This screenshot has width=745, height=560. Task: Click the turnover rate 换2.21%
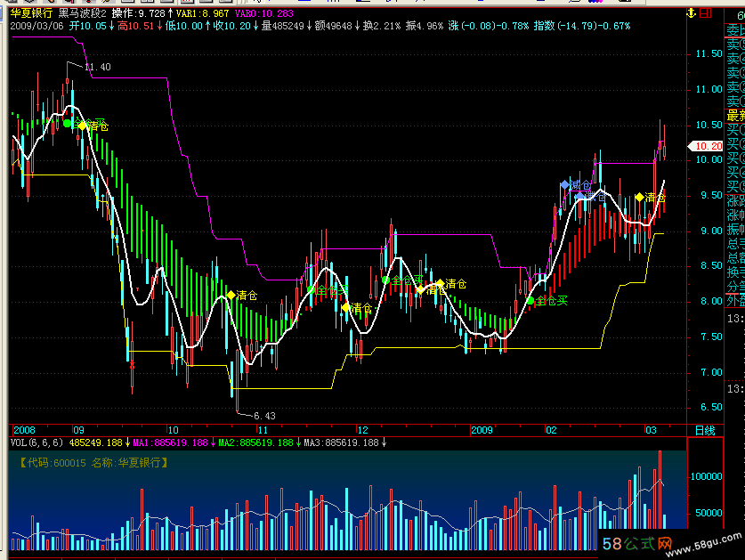pos(382,26)
